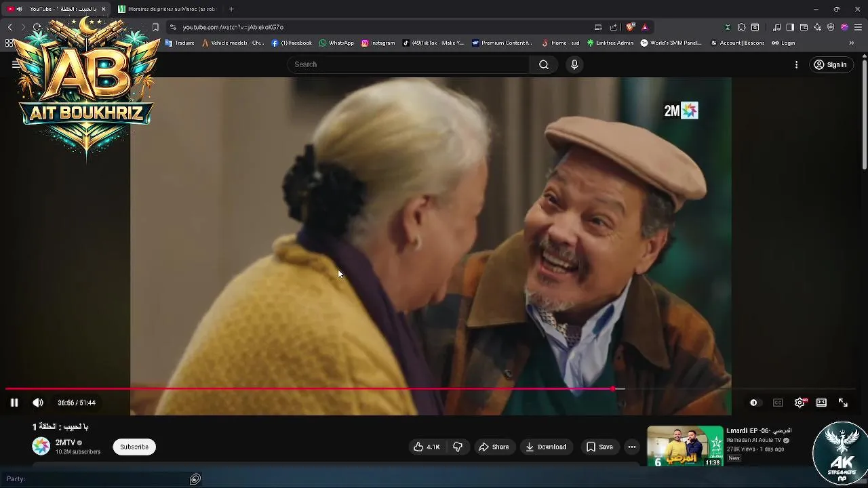Go back in browser history

pos(9,27)
